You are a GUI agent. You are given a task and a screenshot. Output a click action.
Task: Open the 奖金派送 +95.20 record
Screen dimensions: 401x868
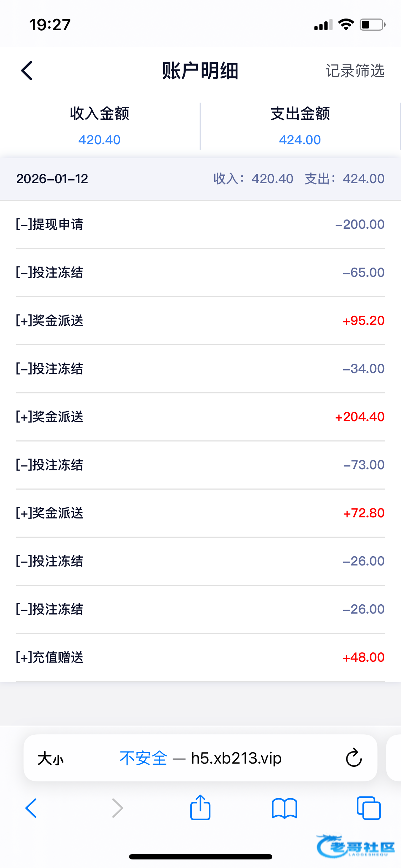pos(200,321)
